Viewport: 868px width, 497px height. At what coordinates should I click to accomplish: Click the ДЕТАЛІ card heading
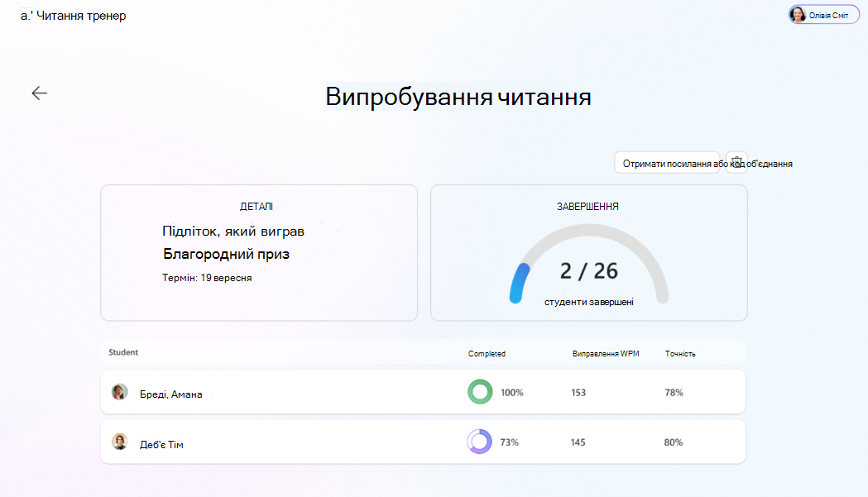point(257,207)
